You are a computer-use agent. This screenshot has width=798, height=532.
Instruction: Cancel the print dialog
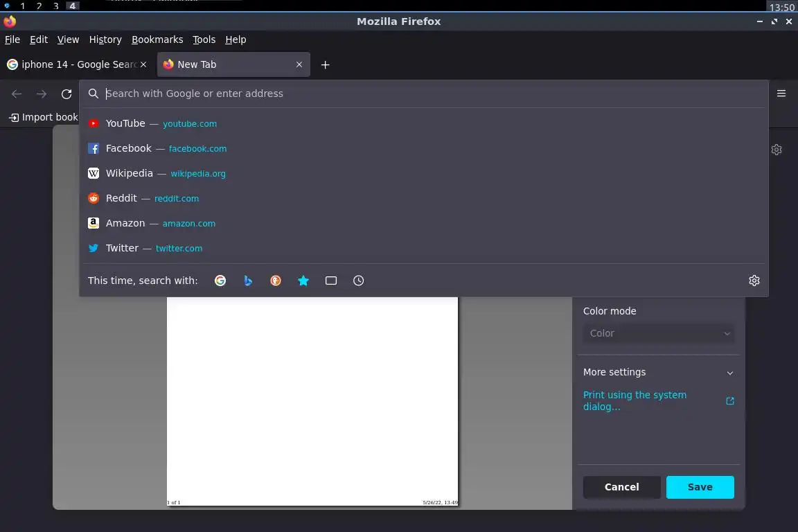(622, 487)
